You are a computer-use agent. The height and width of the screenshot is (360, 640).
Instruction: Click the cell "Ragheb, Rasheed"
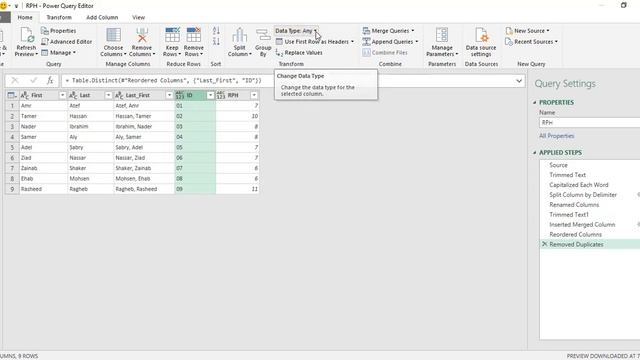(144, 189)
